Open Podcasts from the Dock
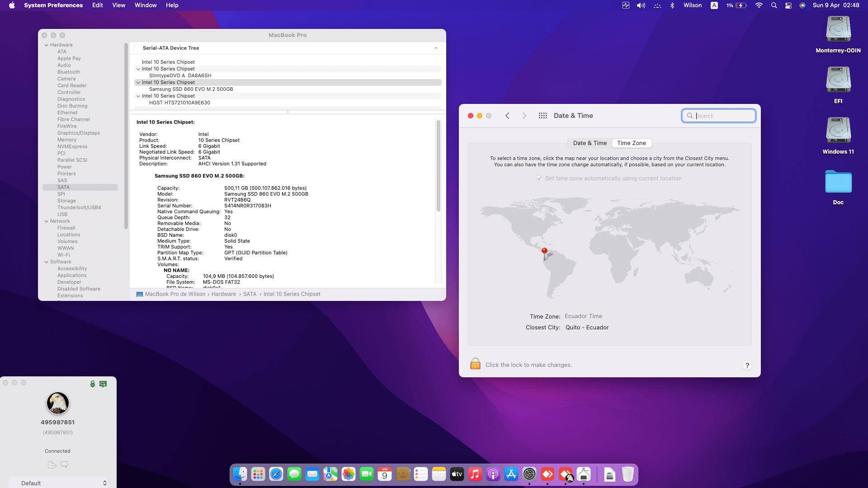This screenshot has width=868, height=488. click(x=493, y=474)
